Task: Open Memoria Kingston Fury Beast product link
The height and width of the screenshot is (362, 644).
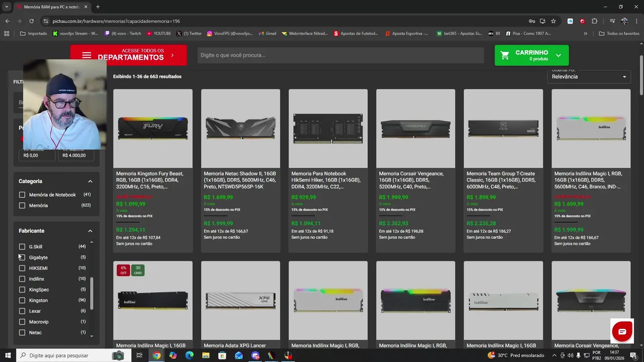Action: point(149,180)
